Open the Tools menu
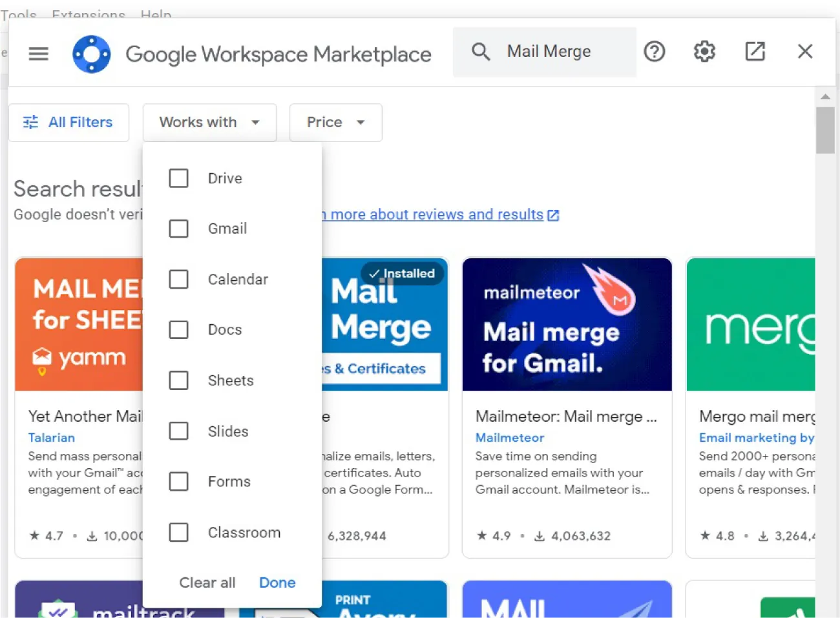840x618 pixels. pos(18,14)
